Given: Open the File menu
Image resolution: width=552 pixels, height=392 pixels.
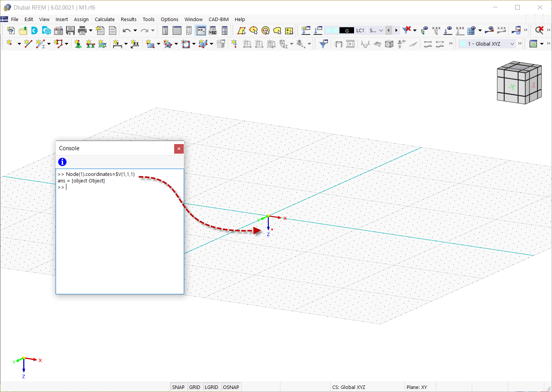Looking at the screenshot, I should tap(15, 19).
